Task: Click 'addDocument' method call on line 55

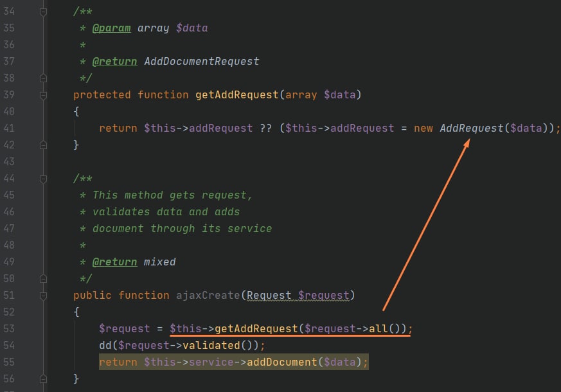Action: (282, 362)
